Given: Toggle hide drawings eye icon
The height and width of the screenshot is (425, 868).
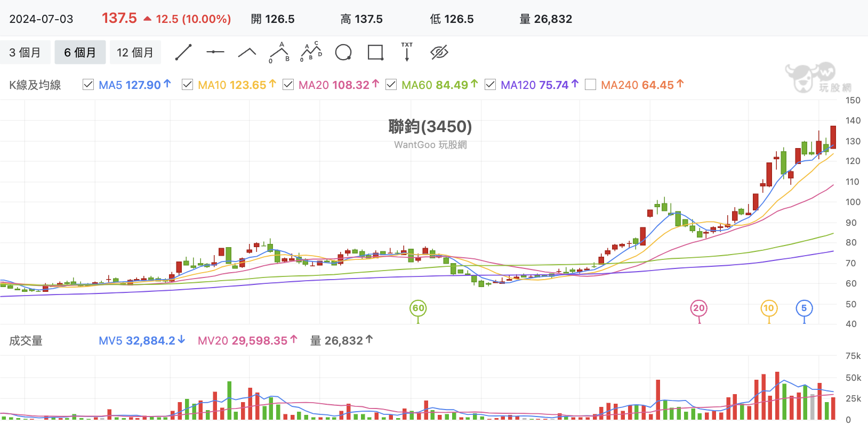Looking at the screenshot, I should click(439, 52).
